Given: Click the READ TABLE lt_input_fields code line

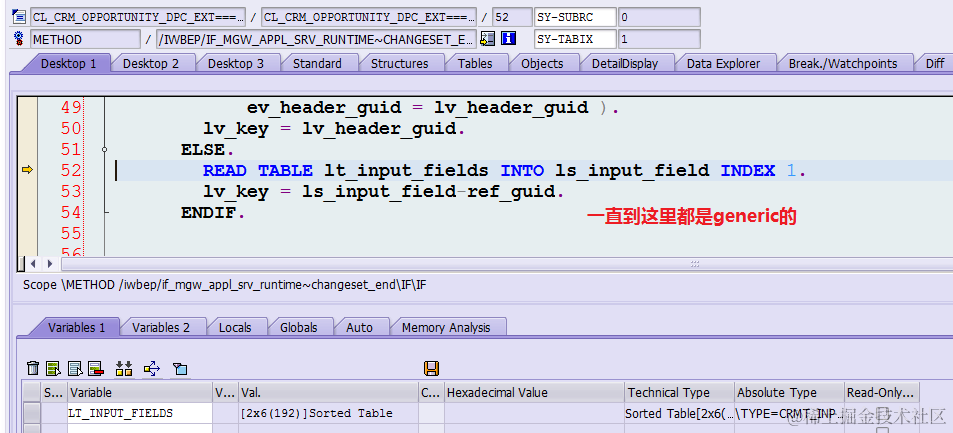Looking at the screenshot, I should 504,171.
